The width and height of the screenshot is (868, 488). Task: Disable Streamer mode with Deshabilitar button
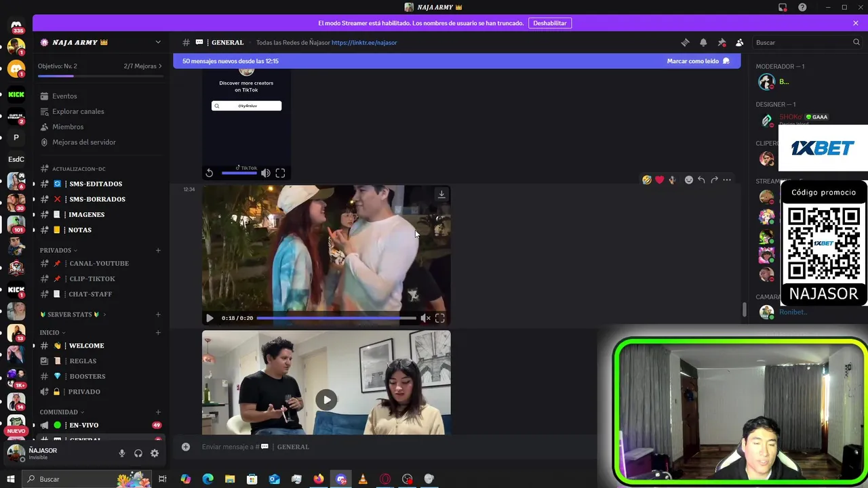pos(549,23)
